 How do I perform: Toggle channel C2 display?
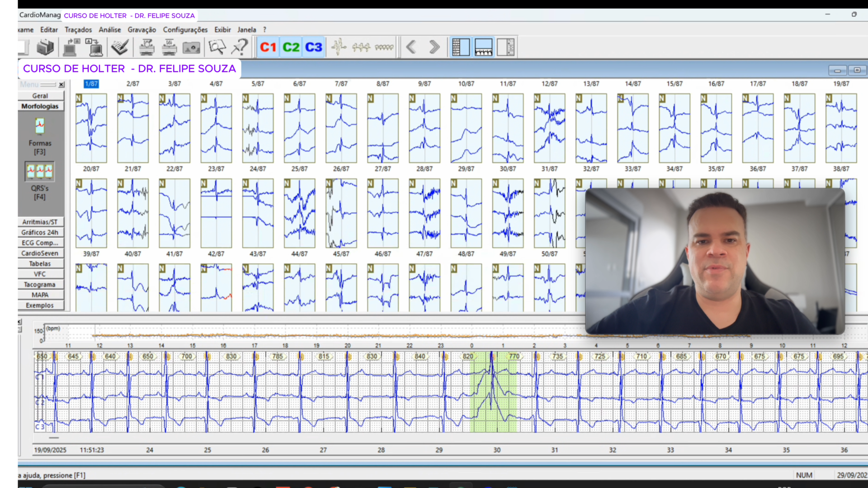291,47
